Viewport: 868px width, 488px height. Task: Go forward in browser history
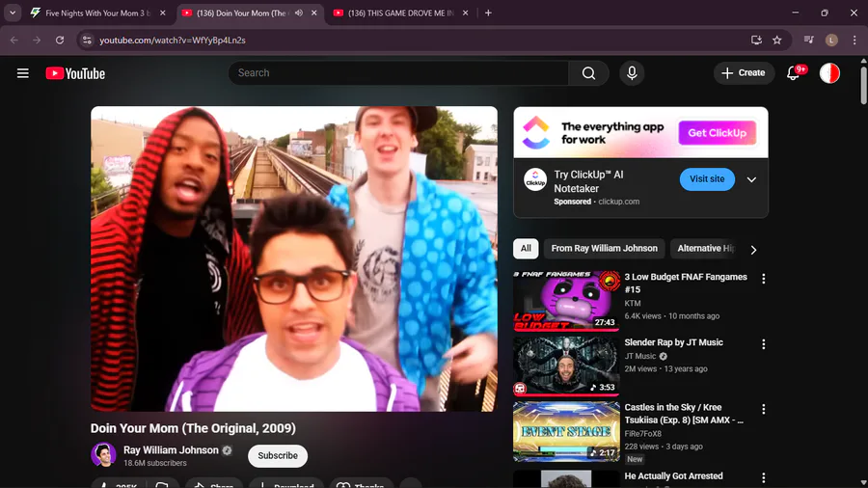coord(37,40)
